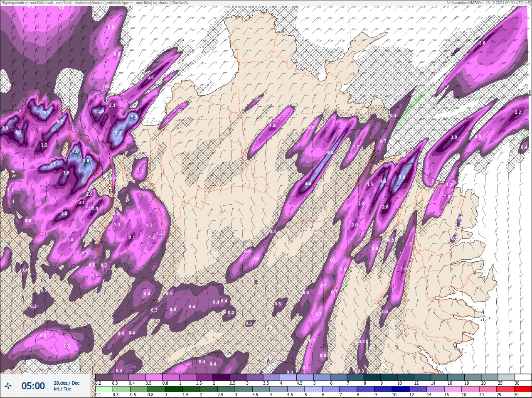Image resolution: width=532 pixels, height=398 pixels.
Task: Click the 2.2 precipitation value near the right edge
Action: [518, 113]
